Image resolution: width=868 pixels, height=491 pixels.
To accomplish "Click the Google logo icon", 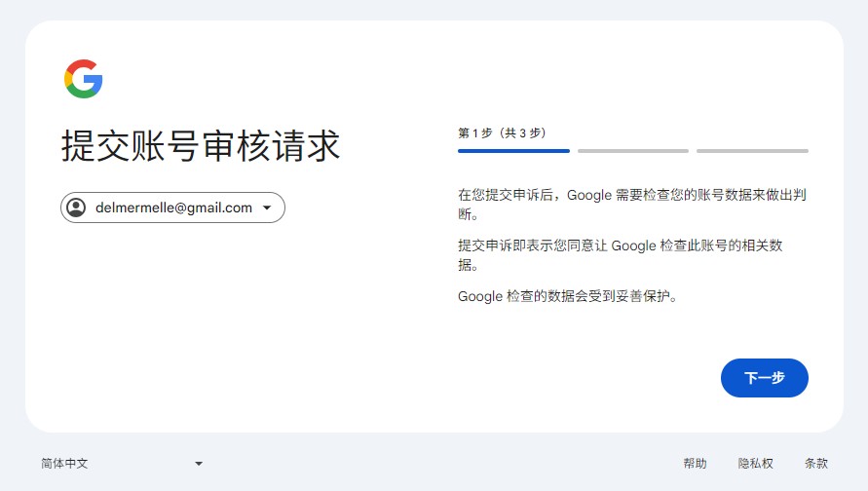I will coord(84,79).
